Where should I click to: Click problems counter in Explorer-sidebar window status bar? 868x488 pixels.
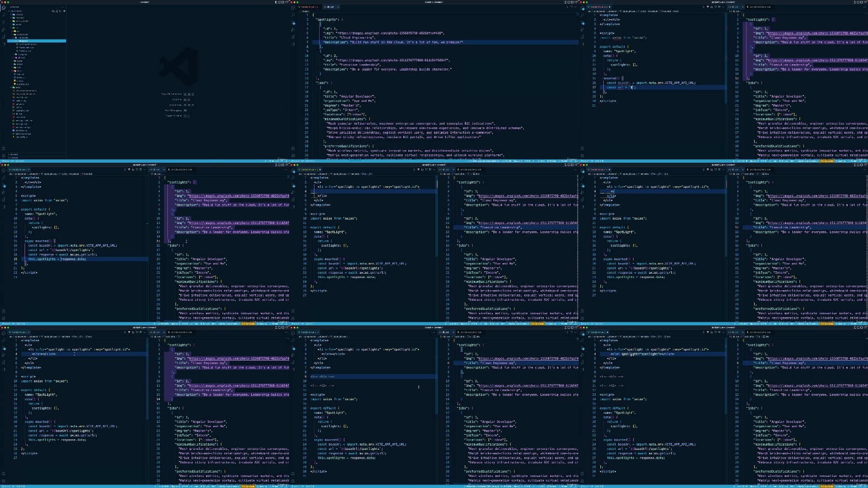(x=20, y=161)
